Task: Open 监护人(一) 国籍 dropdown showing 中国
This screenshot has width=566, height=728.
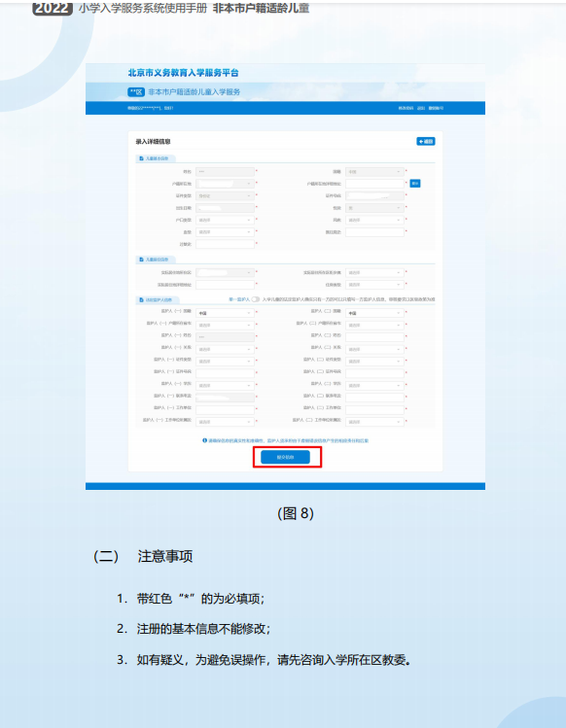Action: point(225,313)
